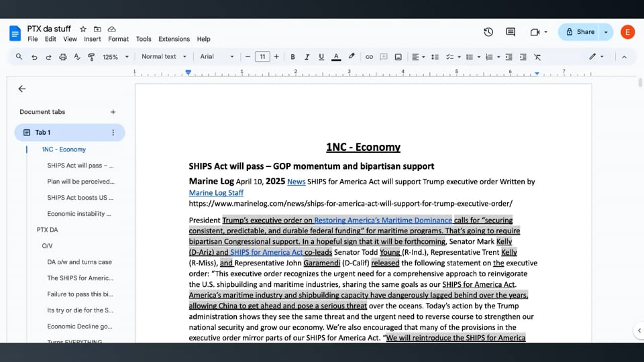Viewport: 644px width, 362px height.
Task: Open the zoom level dropdown at 125%
Action: pyautogui.click(x=115, y=57)
